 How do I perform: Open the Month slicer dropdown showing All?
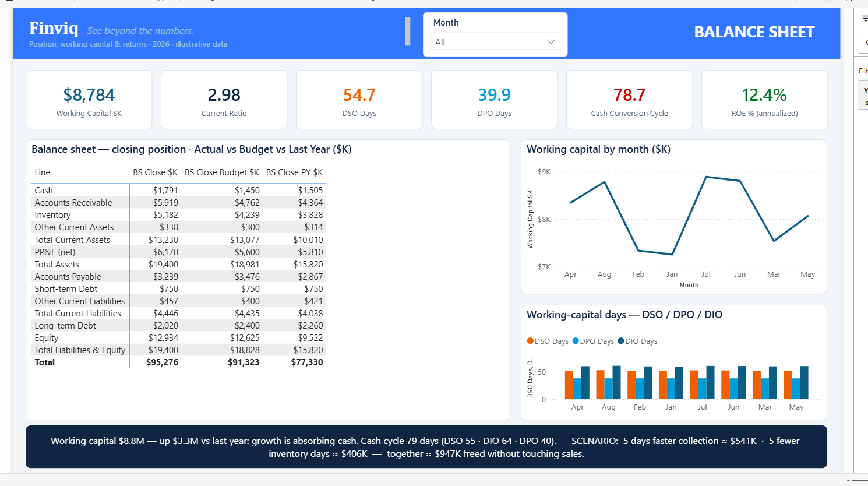click(495, 42)
